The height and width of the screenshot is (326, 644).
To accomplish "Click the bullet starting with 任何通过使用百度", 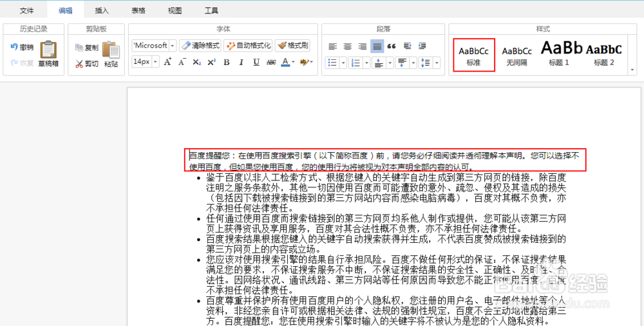I will point(386,223).
